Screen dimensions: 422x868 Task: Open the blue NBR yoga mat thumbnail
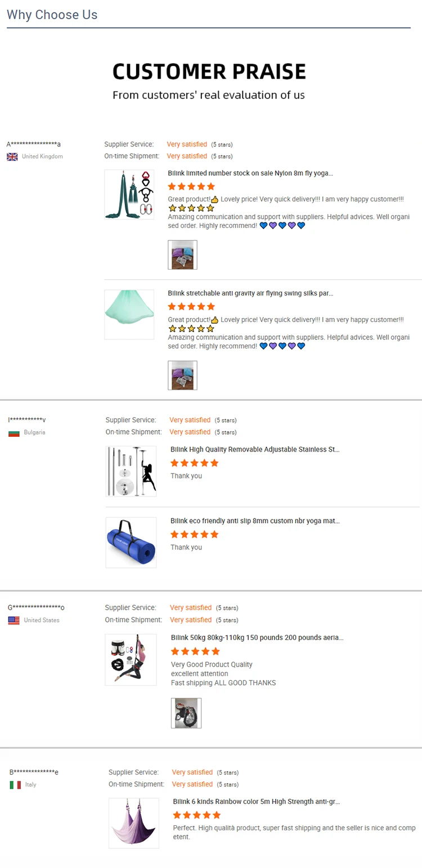point(131,543)
